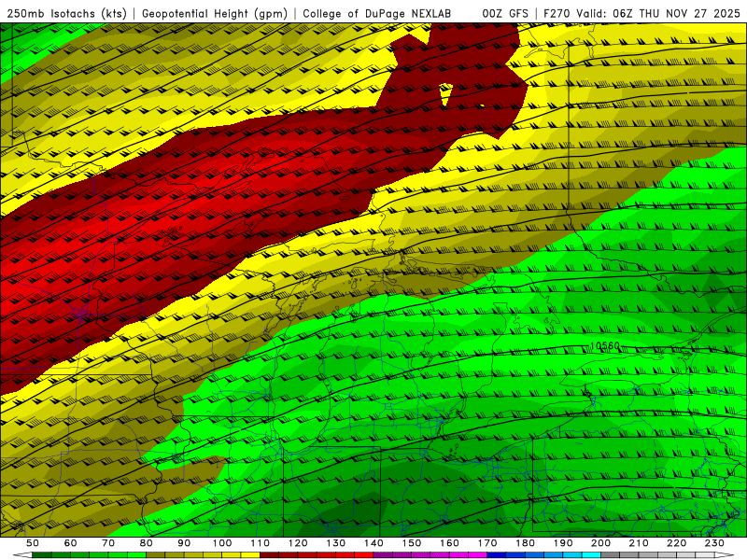Viewport: 747px width, 560px height.
Task: Click the 140 value on the color scale
Action: coord(373,543)
